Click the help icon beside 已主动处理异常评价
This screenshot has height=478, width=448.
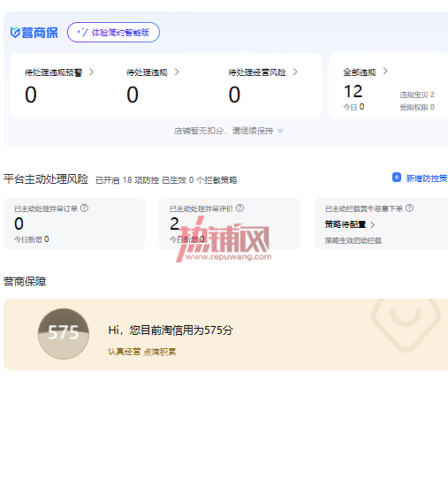(239, 209)
